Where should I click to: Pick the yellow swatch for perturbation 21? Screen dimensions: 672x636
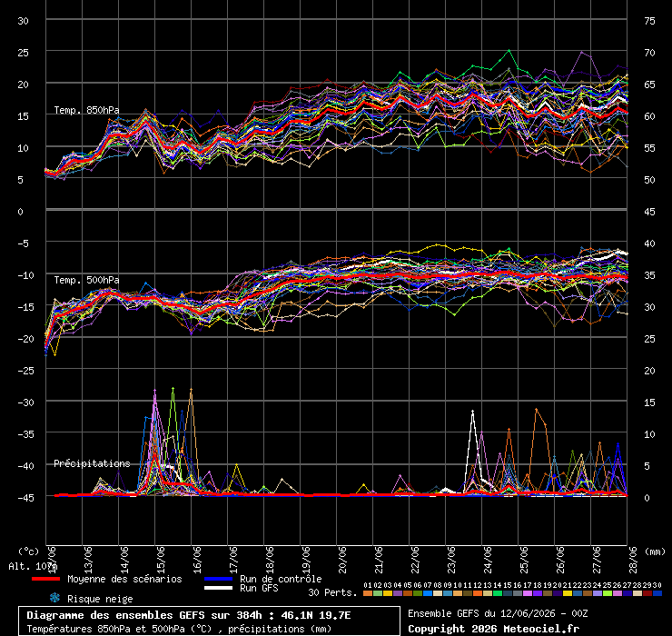(x=568, y=593)
